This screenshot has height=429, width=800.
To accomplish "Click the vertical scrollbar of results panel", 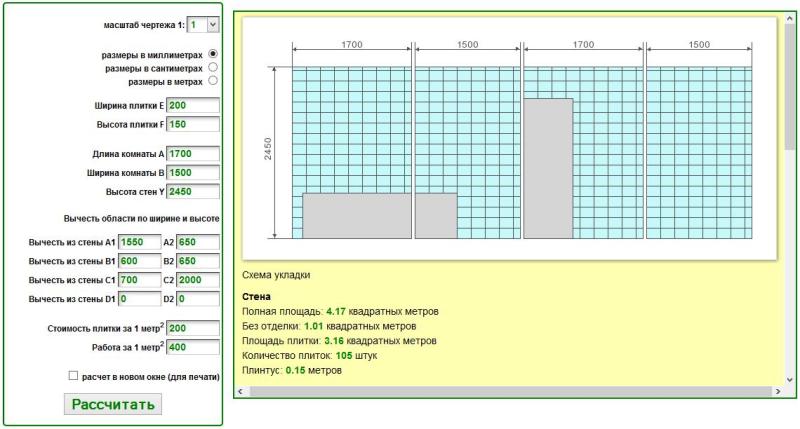I will [x=790, y=200].
